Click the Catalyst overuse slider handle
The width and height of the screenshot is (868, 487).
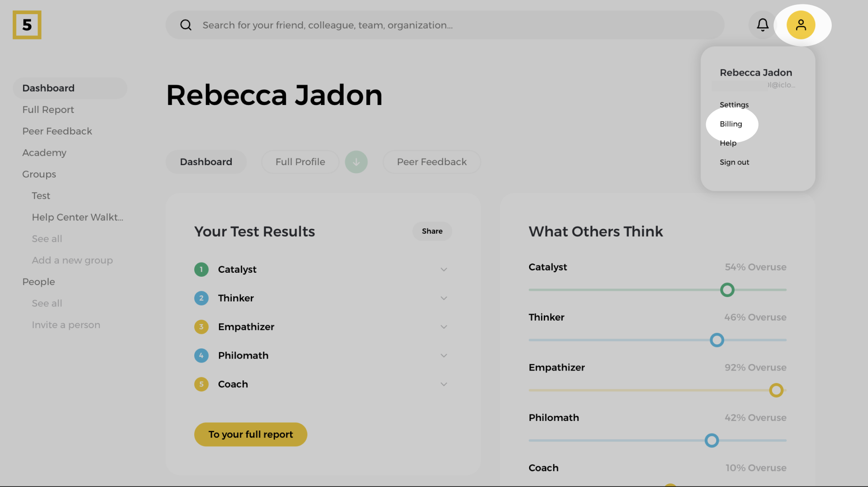(727, 290)
